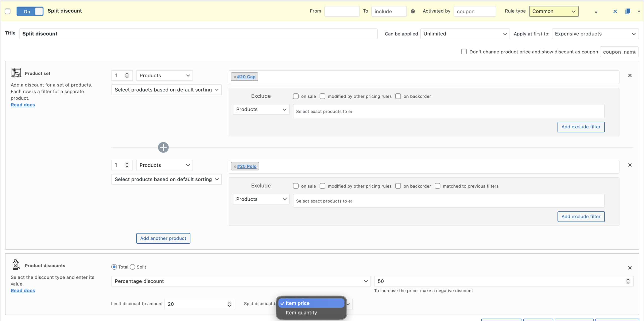
Task: Remove the #20 Cap product tag
Action: pos(235,77)
